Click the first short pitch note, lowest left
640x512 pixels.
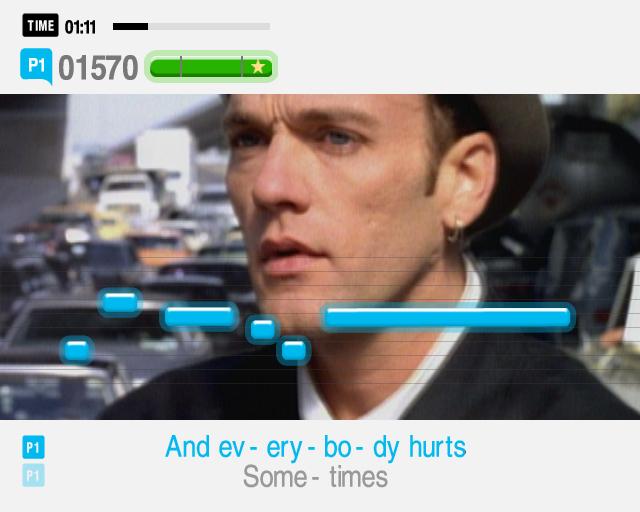[x=77, y=351]
